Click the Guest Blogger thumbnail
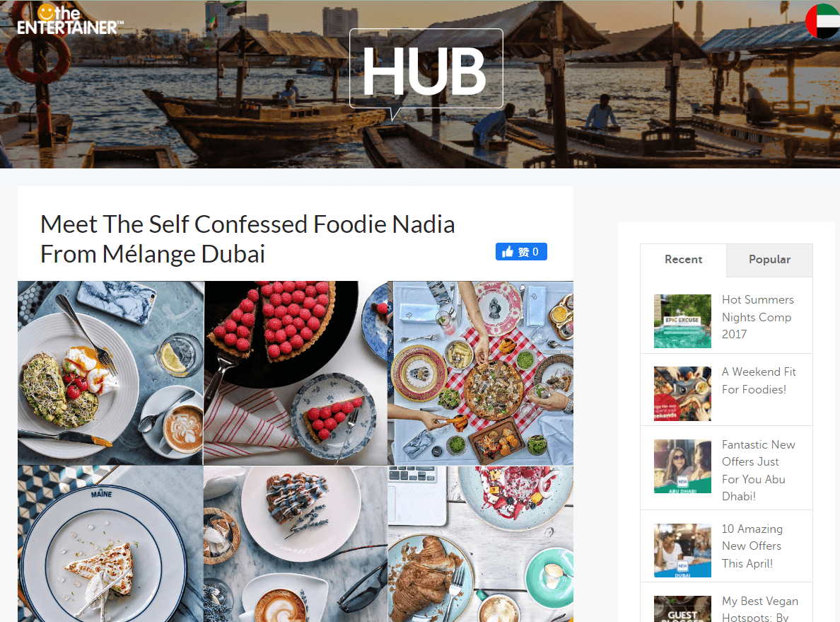Viewport: 840px width, 622px height. point(682,609)
